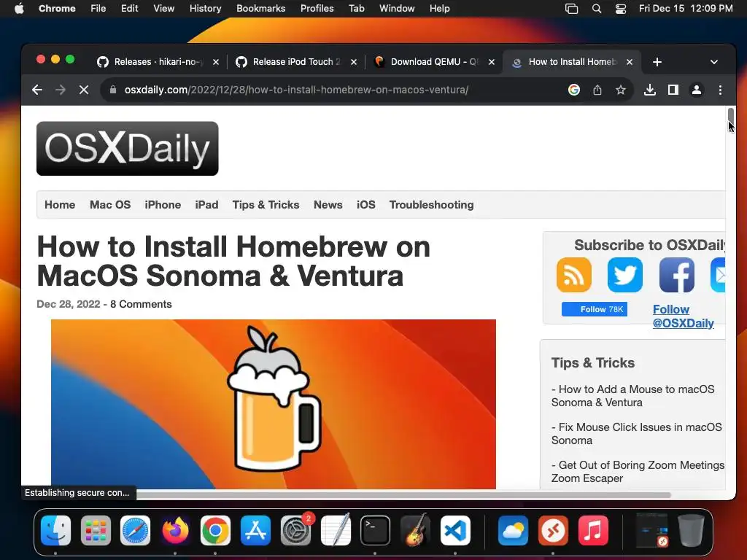Image resolution: width=747 pixels, height=560 pixels.
Task: Go back with the browser back arrow
Action: [37, 90]
